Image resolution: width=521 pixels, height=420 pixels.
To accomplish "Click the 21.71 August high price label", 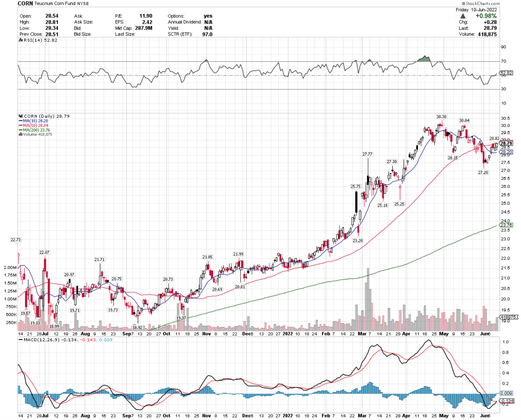I will click(99, 260).
